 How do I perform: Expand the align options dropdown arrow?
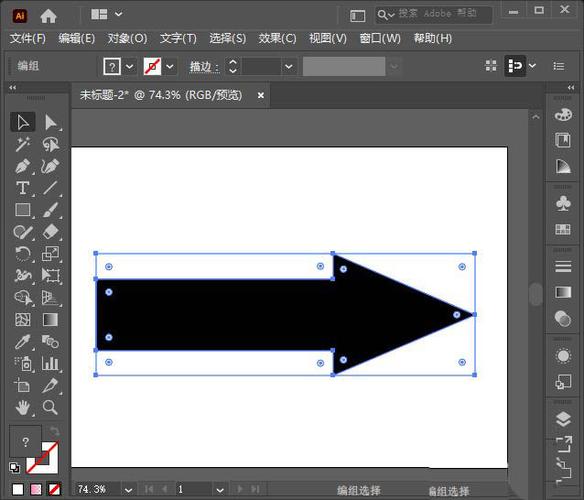point(532,66)
